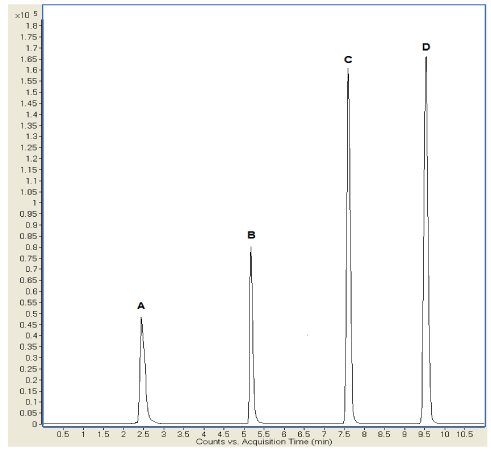The width and height of the screenshot is (491, 457).
Task: Click the 0.5 value on counts axis
Action: point(31,314)
